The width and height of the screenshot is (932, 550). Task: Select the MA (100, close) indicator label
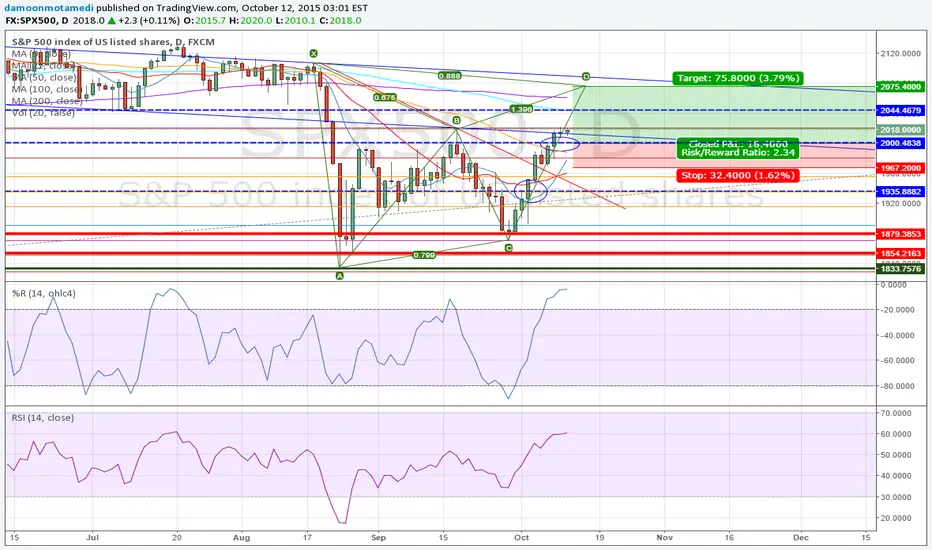click(x=46, y=89)
